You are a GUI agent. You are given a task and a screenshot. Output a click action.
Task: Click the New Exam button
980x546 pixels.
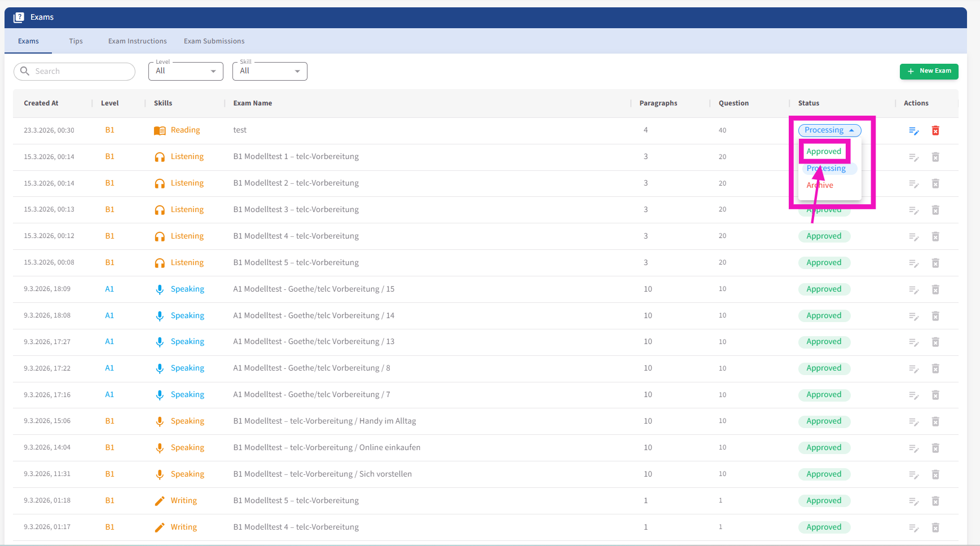coord(929,71)
